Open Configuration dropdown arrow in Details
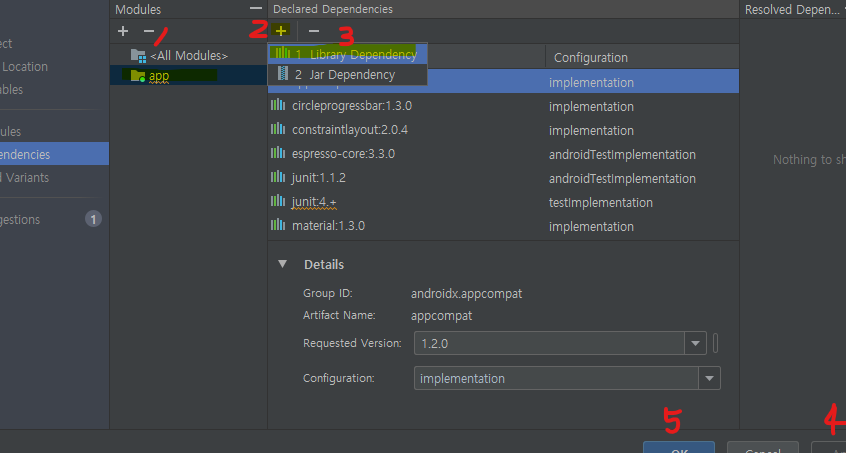Image resolution: width=846 pixels, height=453 pixels. pyautogui.click(x=709, y=379)
